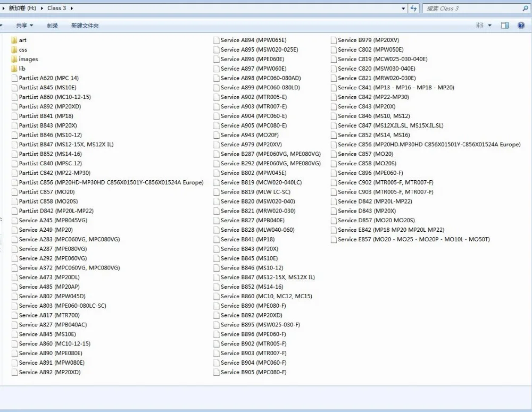Select Service D857 (MO20 MO20S) file
Image resolution: width=532 pixels, height=412 pixels.
376,221
